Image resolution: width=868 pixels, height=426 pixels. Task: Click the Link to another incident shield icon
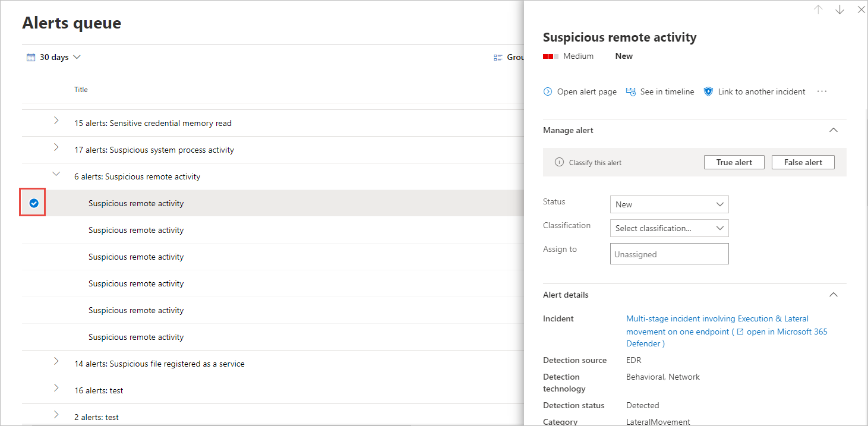click(708, 91)
